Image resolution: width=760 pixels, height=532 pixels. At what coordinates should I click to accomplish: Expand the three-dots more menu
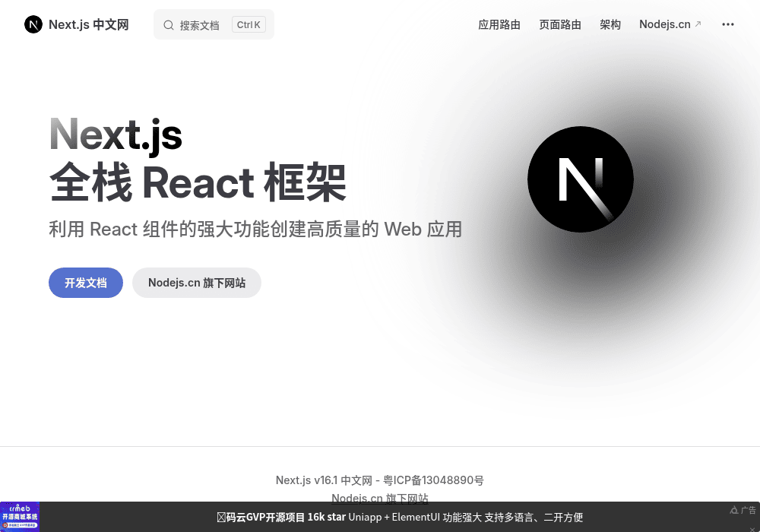pos(727,24)
